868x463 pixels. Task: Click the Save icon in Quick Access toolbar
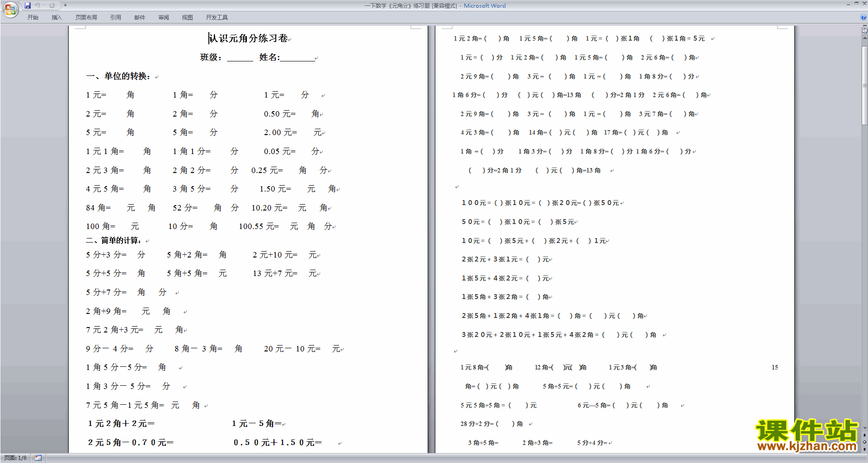click(28, 5)
